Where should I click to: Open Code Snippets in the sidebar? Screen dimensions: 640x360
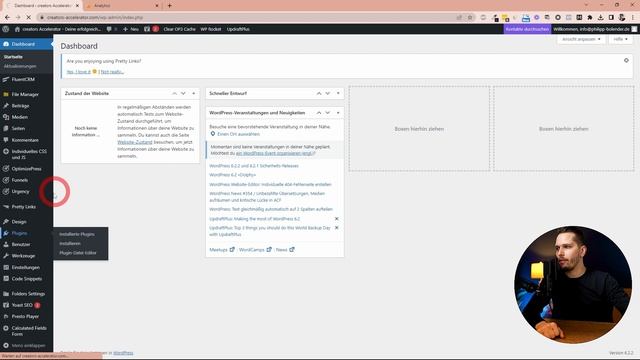click(27, 279)
